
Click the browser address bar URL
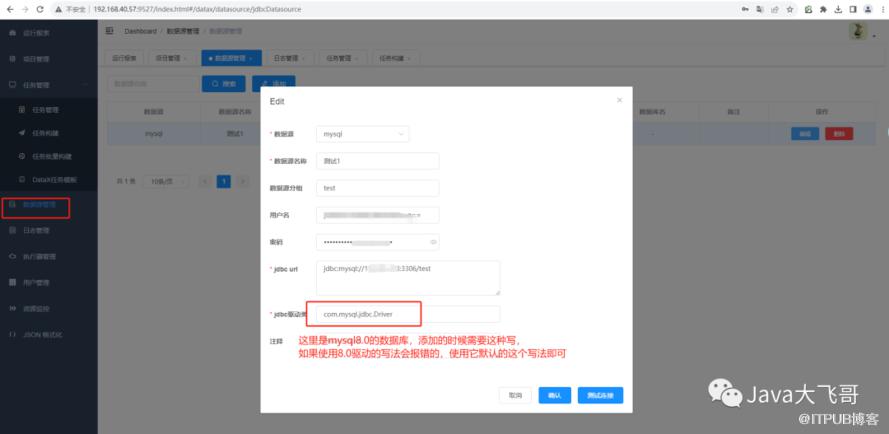198,10
